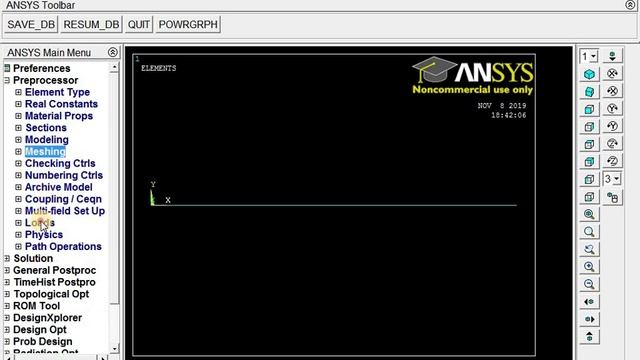Toggle Dynamic Model Mode mouse icon
The width and height of the screenshot is (640, 360).
[612, 198]
